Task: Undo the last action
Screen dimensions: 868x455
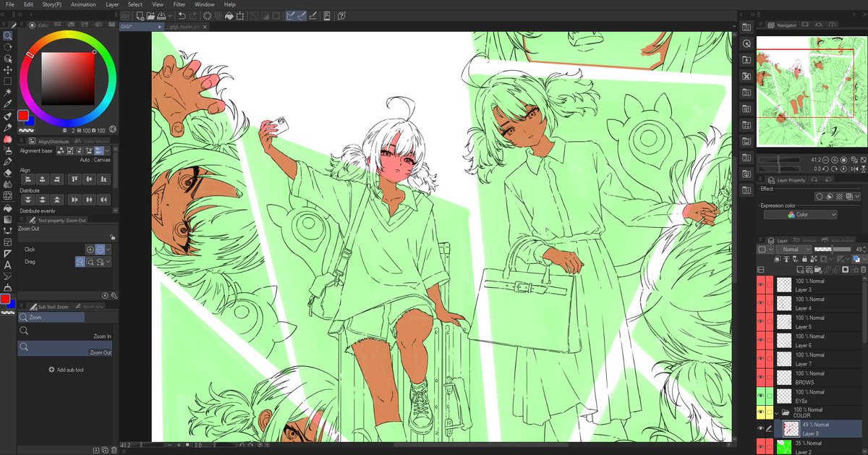Action: pos(182,15)
